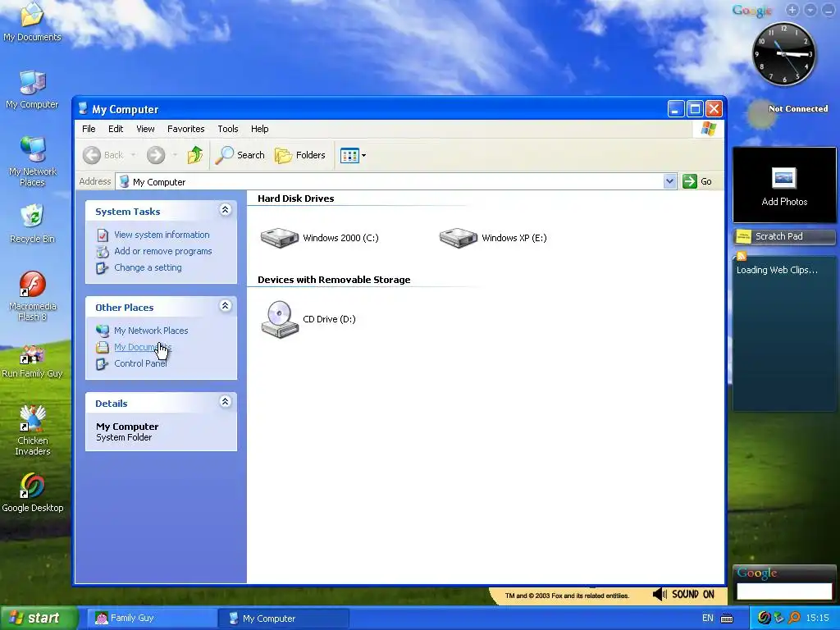
Task: Select My Documents desktop icon
Action: pos(32,22)
